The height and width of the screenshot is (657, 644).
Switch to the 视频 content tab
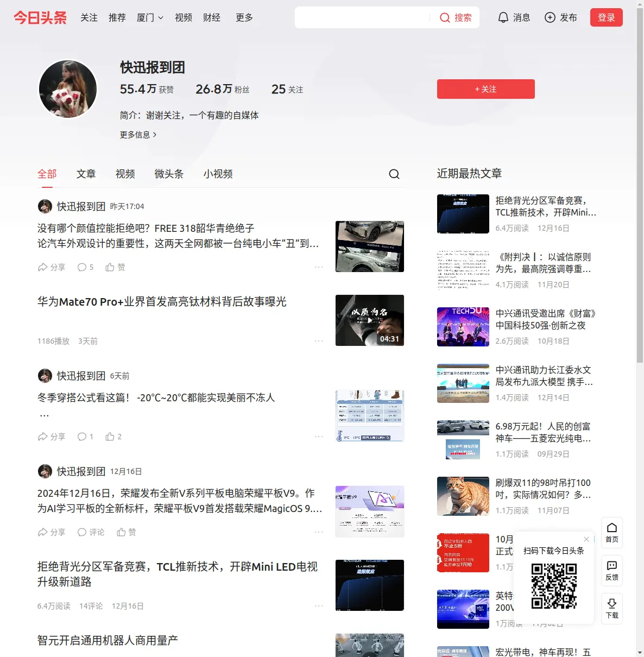click(125, 174)
